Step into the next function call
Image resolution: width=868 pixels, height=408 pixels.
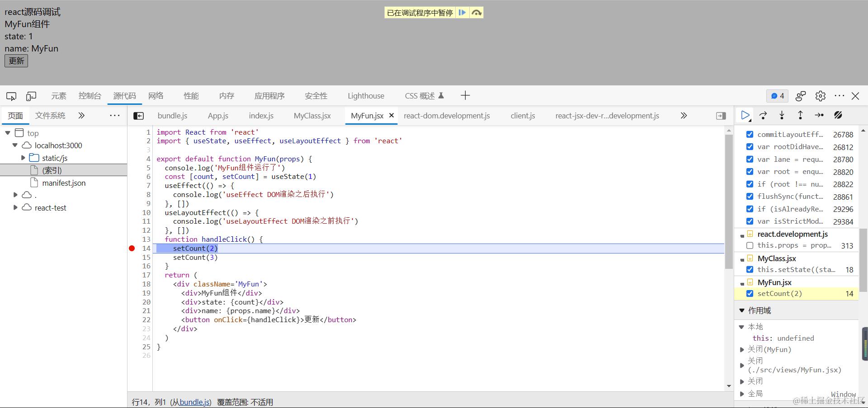782,115
